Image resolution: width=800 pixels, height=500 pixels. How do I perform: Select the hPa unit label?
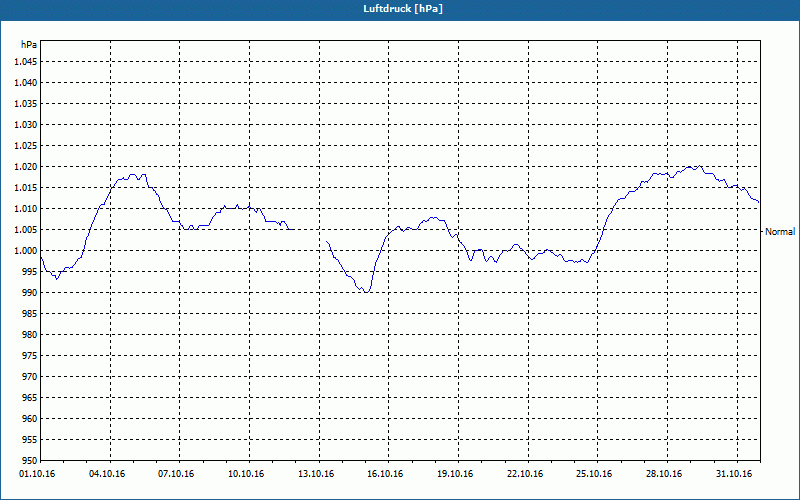click(29, 45)
